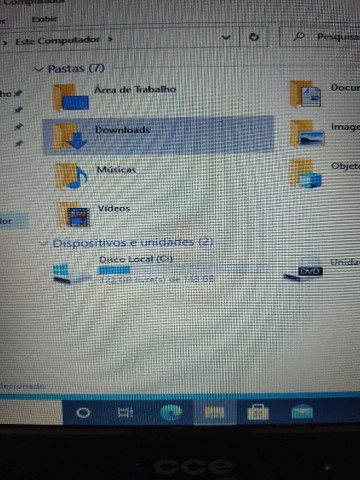The height and width of the screenshot is (480, 360).
Task: Click Este Computador in the breadcrumb
Action: click(57, 41)
